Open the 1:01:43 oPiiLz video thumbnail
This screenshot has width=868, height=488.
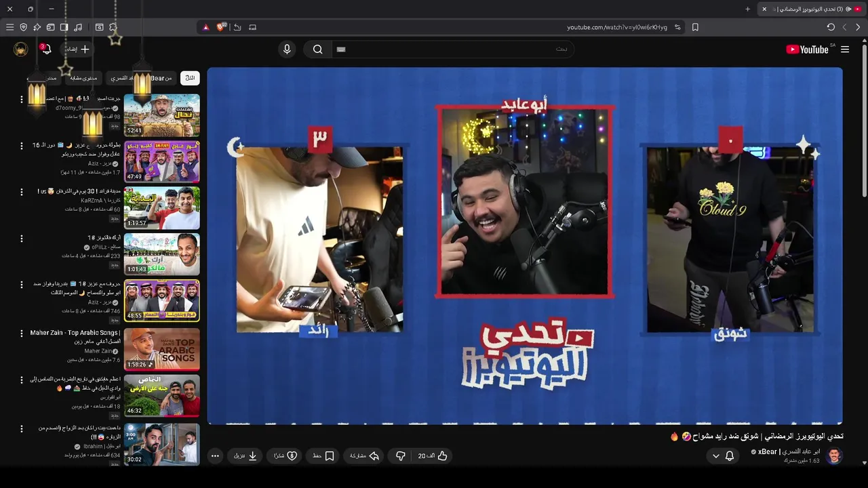point(162,254)
